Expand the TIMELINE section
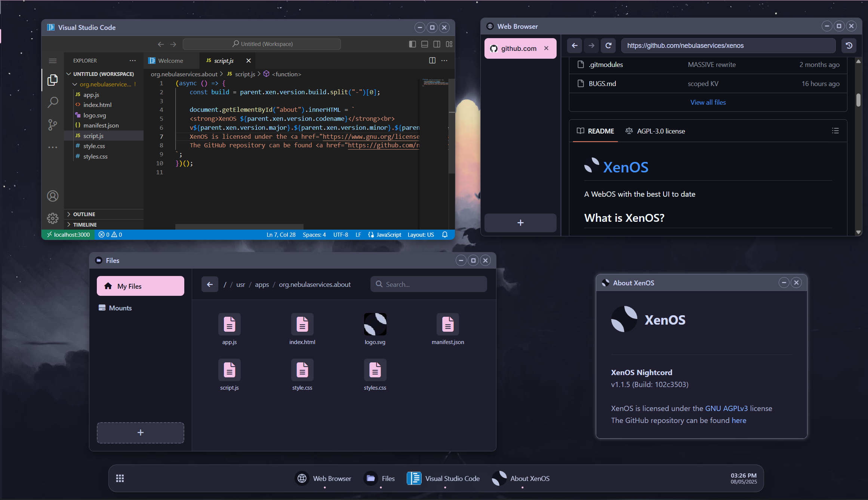Viewport: 868px width, 500px height. (85, 225)
